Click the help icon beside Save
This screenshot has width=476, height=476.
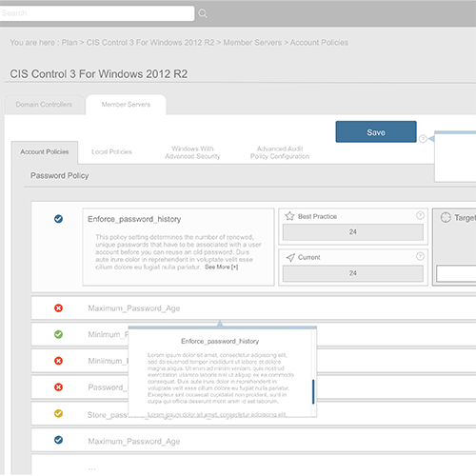[423, 139]
